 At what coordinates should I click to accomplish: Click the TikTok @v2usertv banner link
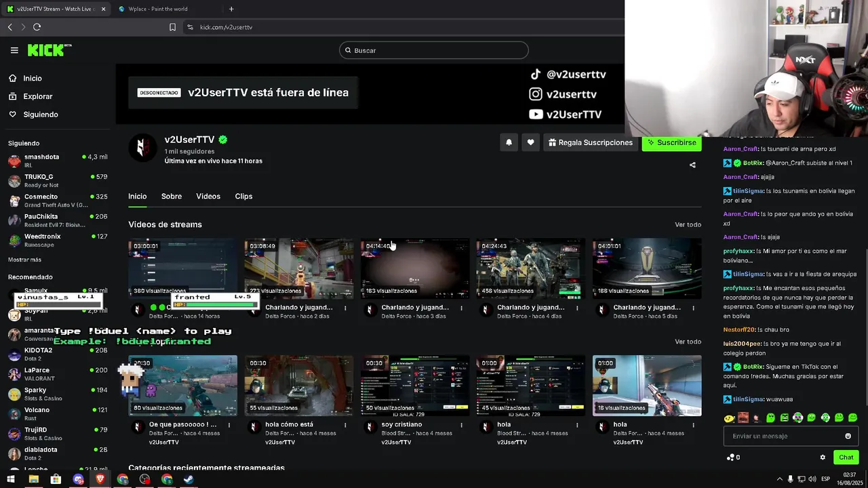tap(568, 75)
